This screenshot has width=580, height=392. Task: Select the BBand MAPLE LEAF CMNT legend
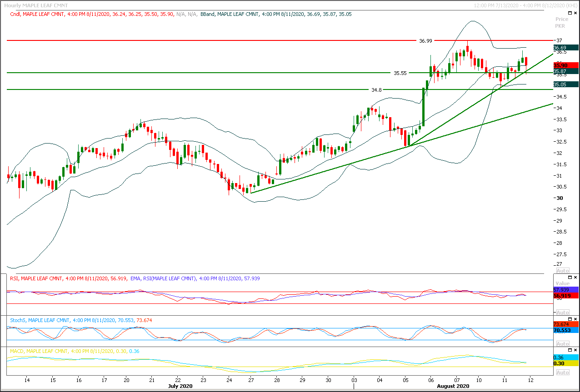point(276,14)
